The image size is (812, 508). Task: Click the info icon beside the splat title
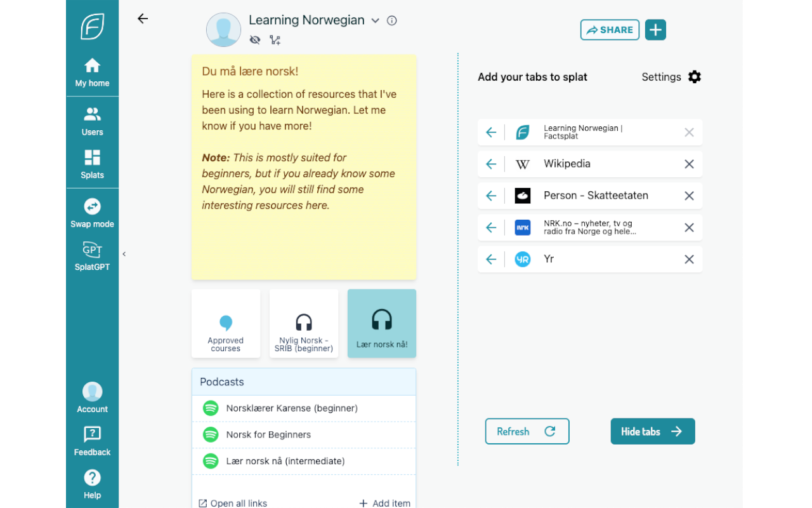pyautogui.click(x=391, y=20)
